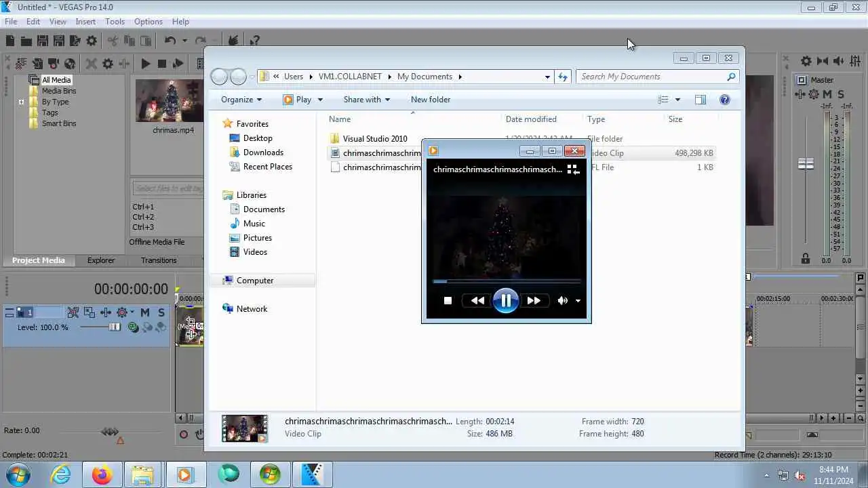Click rewind in the media player
This screenshot has width=868, height=488.
477,300
